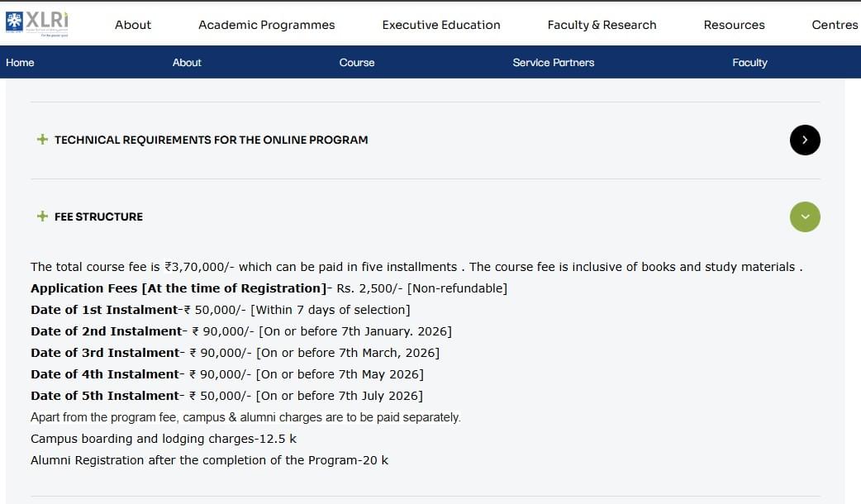
Task: Click the plus icon beside Technical Requirements
Action: [42, 140]
